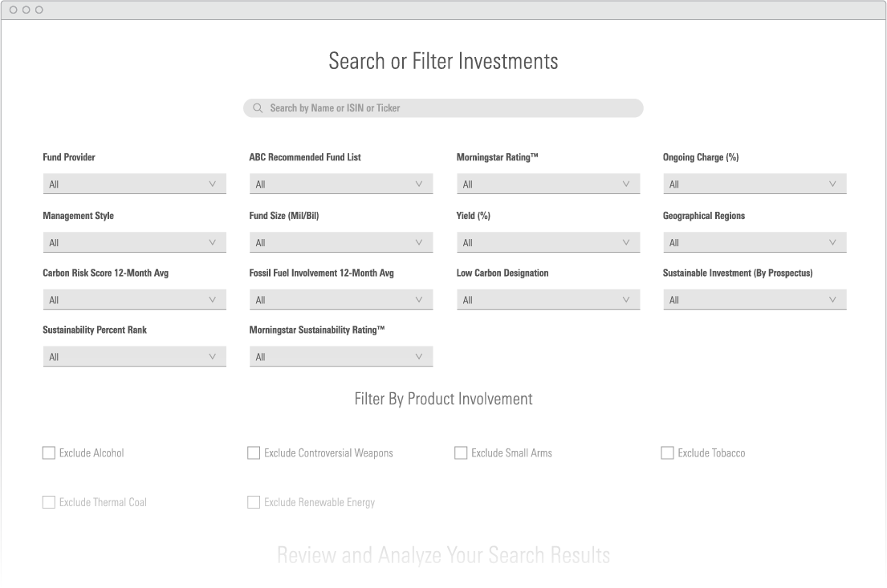Expand the Geographical Regions dropdown
This screenshot has height=588, width=887.
[x=754, y=242]
